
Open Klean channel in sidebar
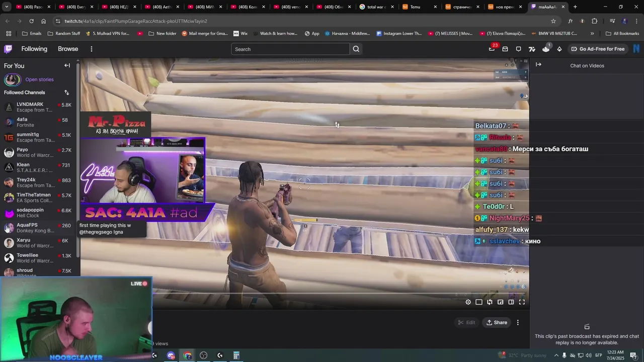click(38, 167)
